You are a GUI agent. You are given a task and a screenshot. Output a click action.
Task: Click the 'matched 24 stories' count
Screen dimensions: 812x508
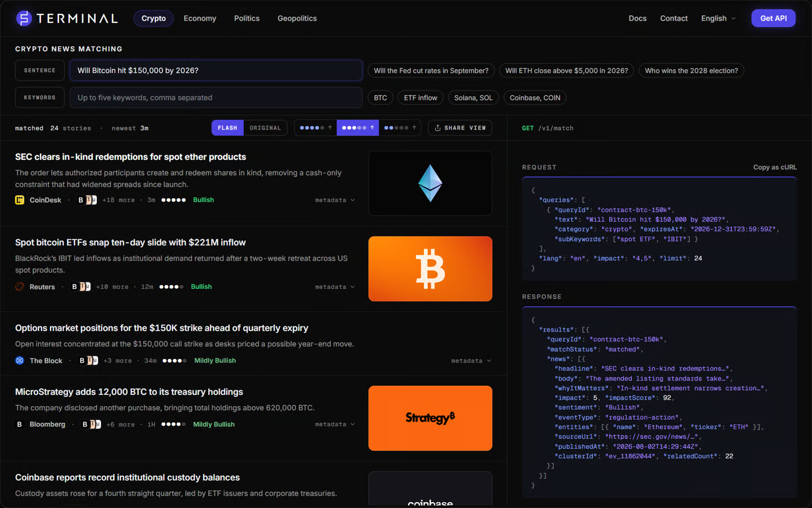[53, 128]
